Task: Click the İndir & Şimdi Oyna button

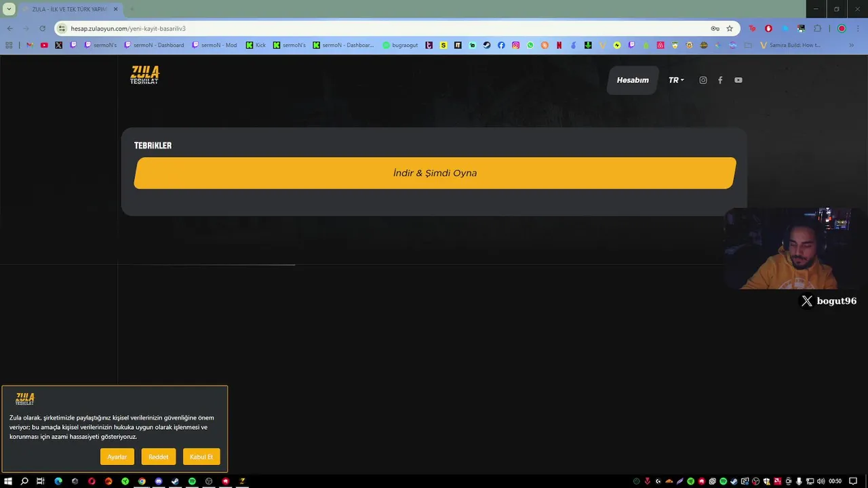Action: tap(435, 173)
